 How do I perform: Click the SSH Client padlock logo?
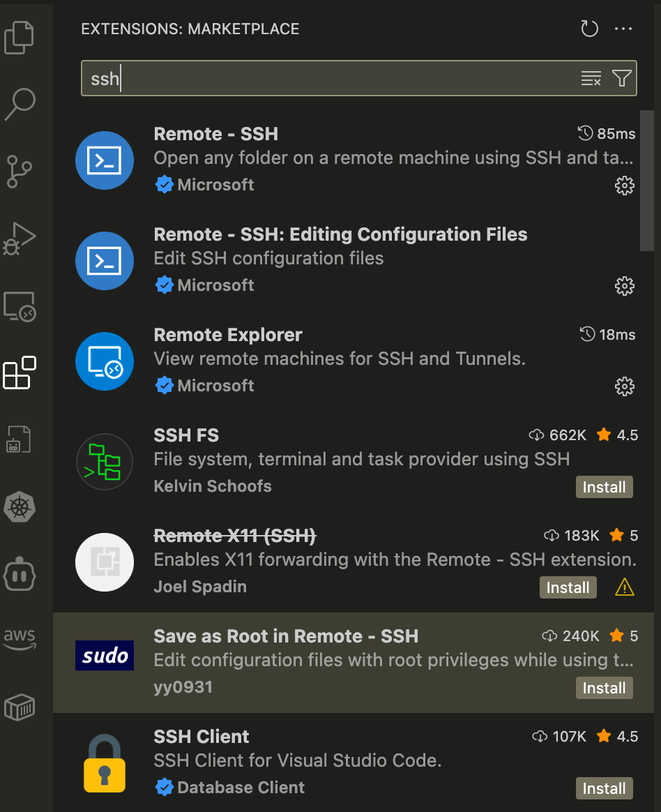(x=105, y=763)
